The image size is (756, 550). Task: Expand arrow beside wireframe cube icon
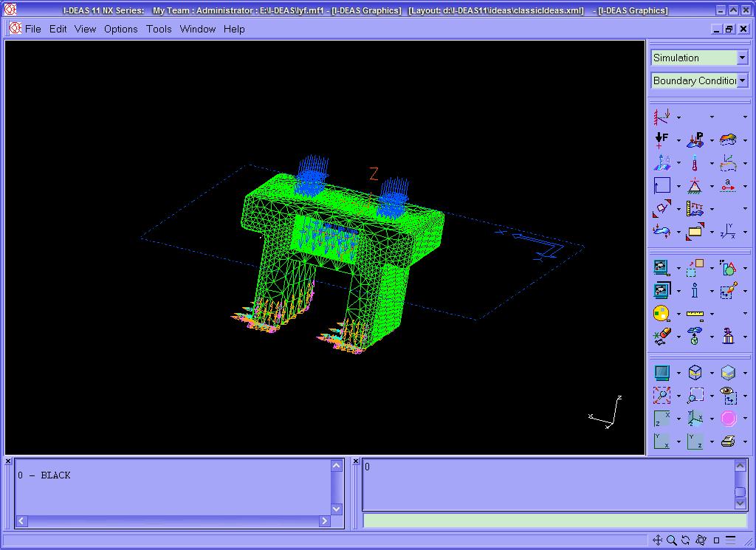tap(712, 374)
